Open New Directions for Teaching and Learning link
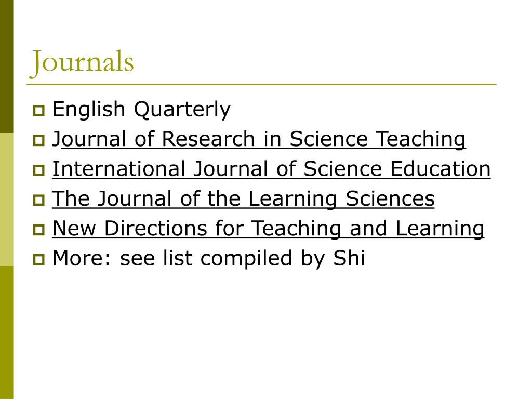 click(268, 229)
